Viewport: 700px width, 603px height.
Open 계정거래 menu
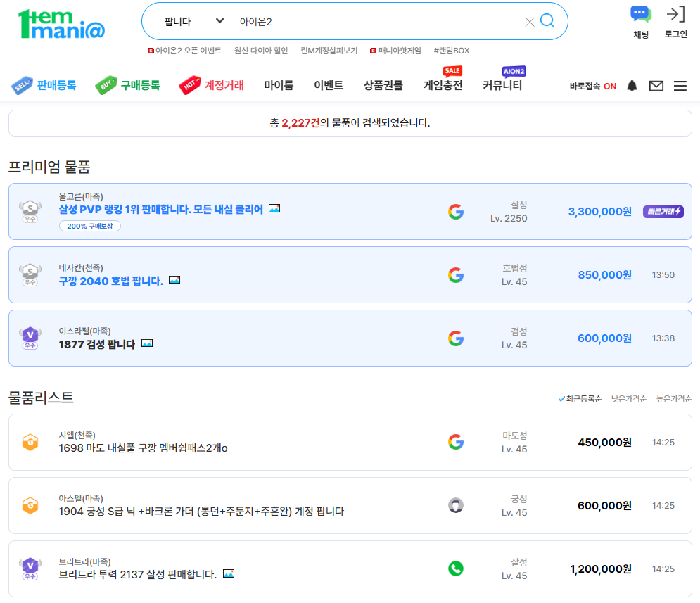click(x=224, y=85)
